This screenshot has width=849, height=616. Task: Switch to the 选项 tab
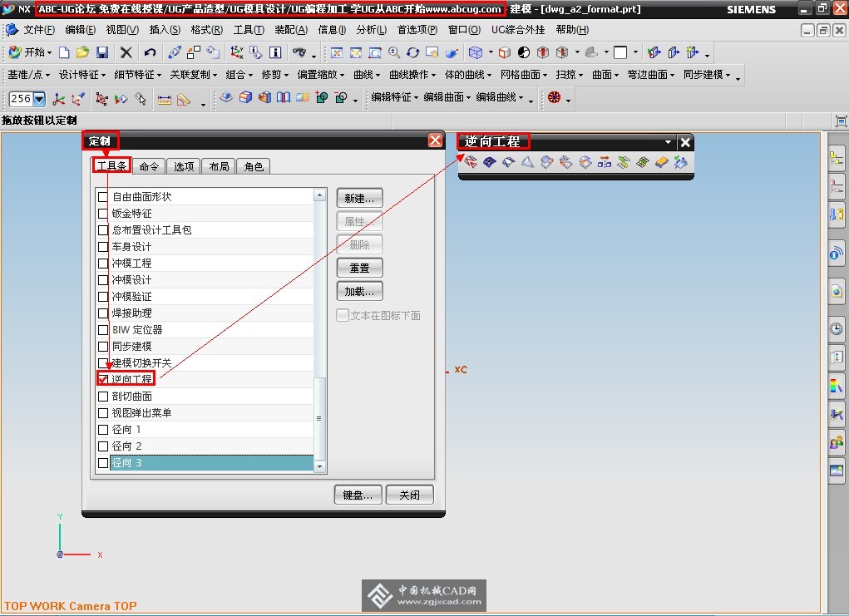click(184, 166)
